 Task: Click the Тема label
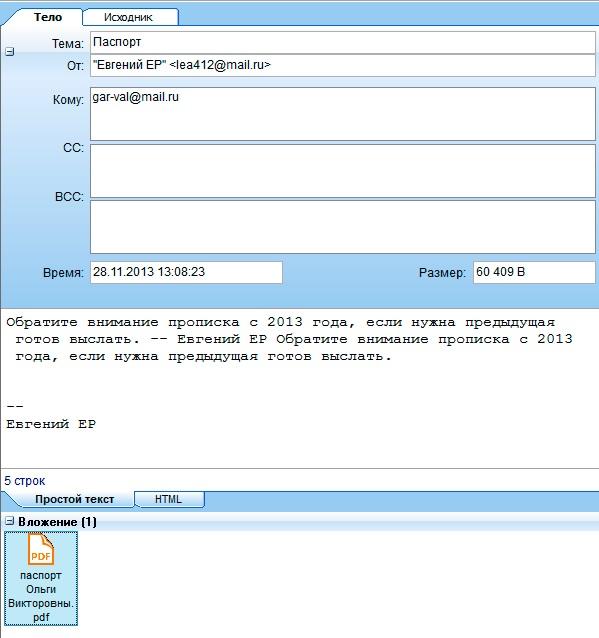coord(68,44)
